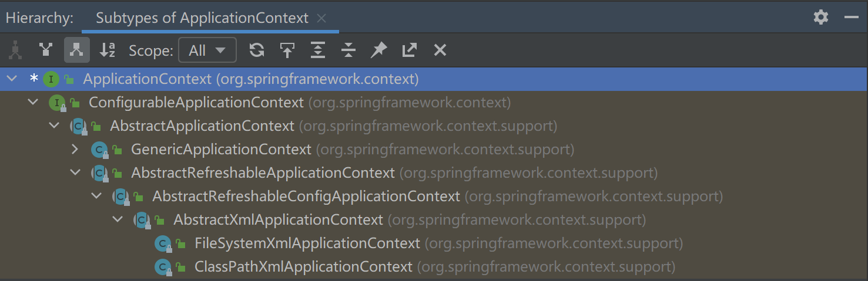Image resolution: width=868 pixels, height=281 pixels.
Task: Click the Autoscroll to Source icon
Action: [287, 50]
